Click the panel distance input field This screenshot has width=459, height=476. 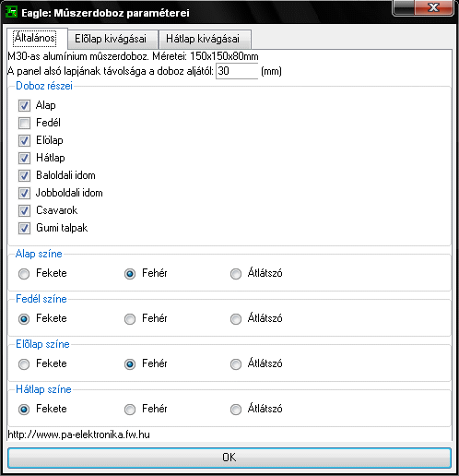coord(237,71)
